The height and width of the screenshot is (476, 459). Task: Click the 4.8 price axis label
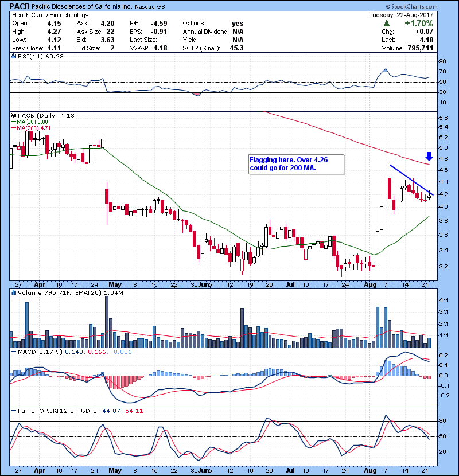(x=444, y=159)
